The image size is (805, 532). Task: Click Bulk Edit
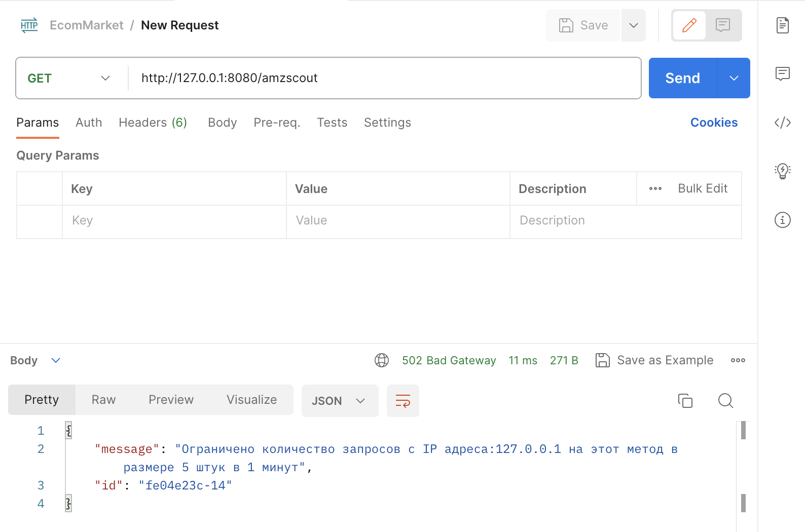703,188
